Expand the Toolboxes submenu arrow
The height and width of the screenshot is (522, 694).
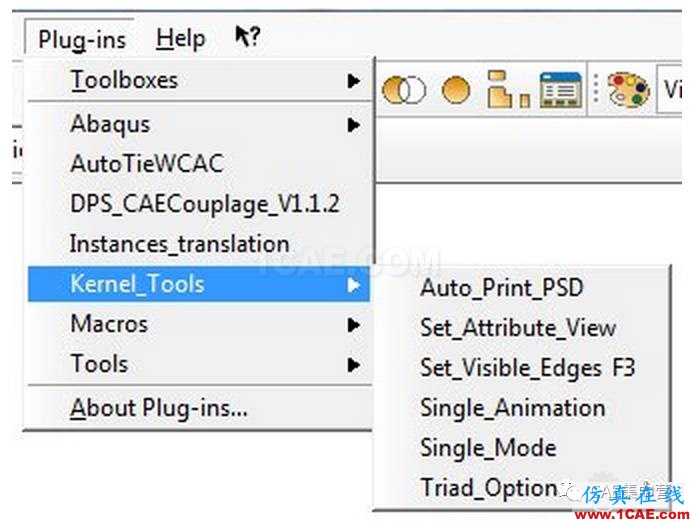[353, 81]
